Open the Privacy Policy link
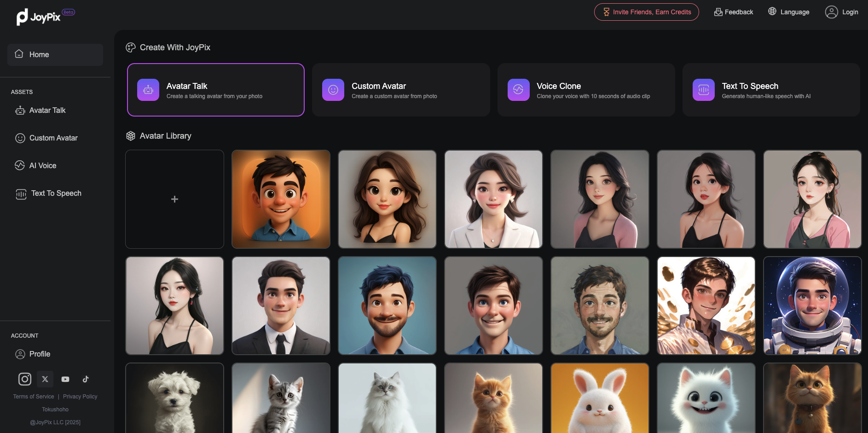Viewport: 868px width, 433px height. coord(80,397)
